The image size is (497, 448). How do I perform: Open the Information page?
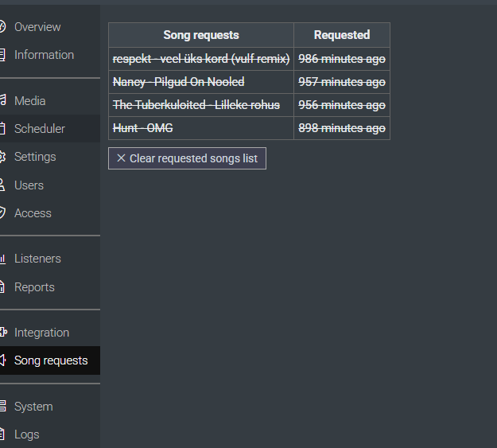(x=44, y=55)
